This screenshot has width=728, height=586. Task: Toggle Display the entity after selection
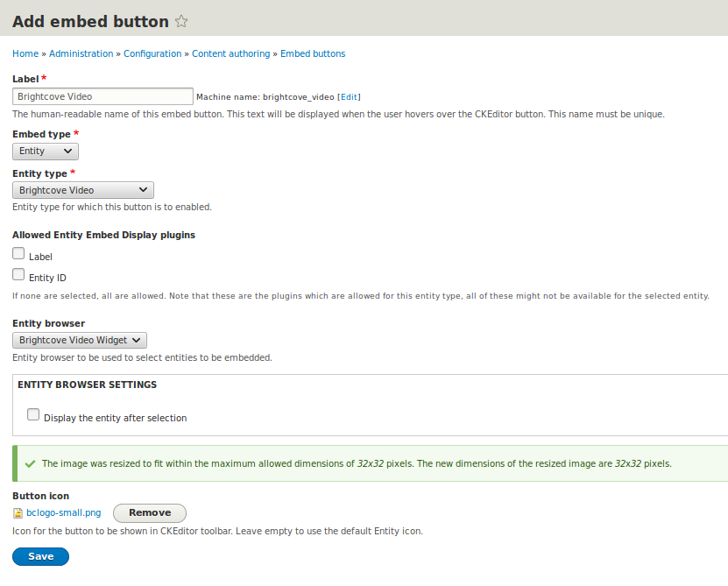(x=33, y=414)
